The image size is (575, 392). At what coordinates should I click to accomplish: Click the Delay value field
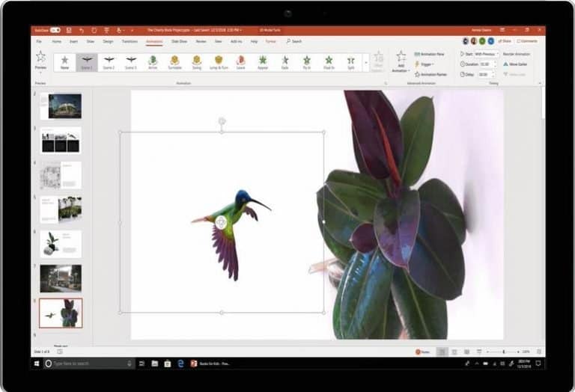tap(487, 74)
